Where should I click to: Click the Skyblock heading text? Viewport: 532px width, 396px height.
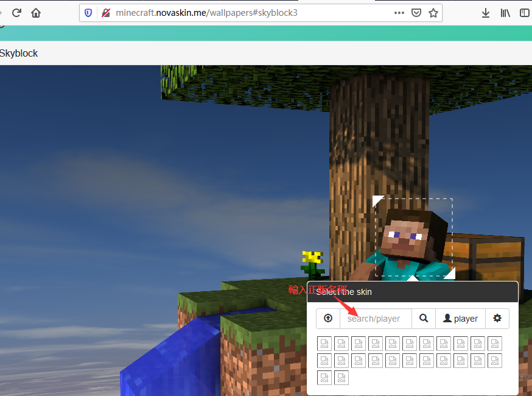pyautogui.click(x=19, y=54)
